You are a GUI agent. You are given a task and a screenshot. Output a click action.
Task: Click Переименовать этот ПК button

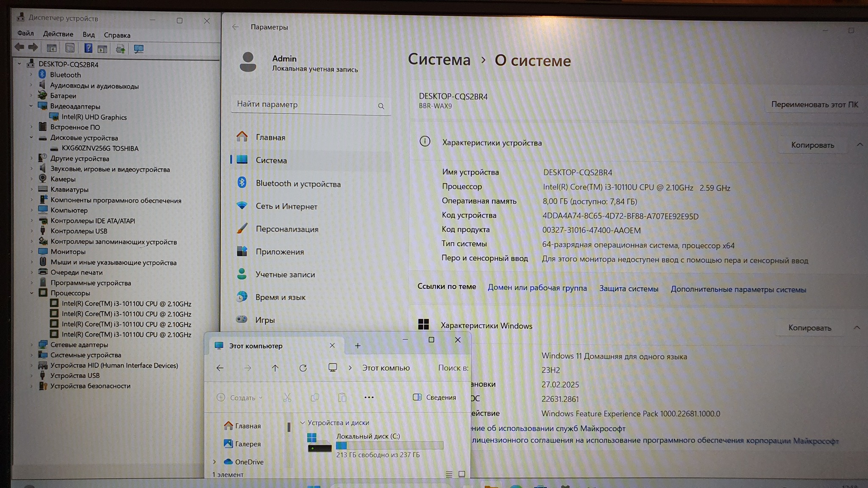pyautogui.click(x=814, y=105)
